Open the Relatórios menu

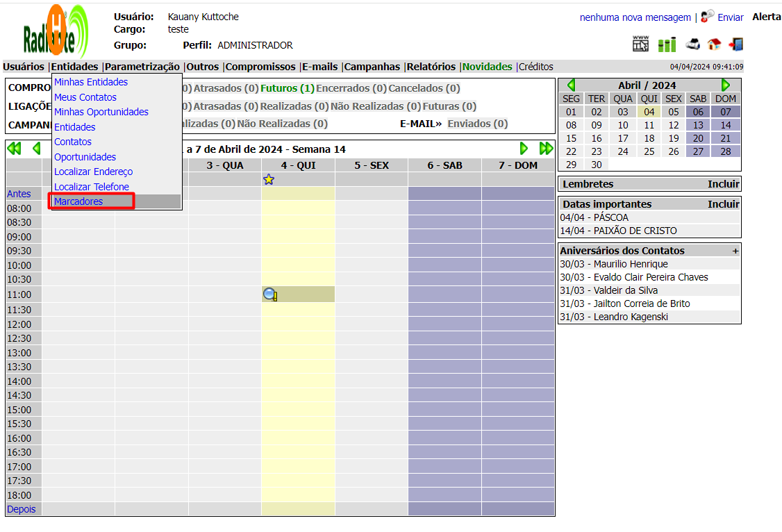point(431,67)
